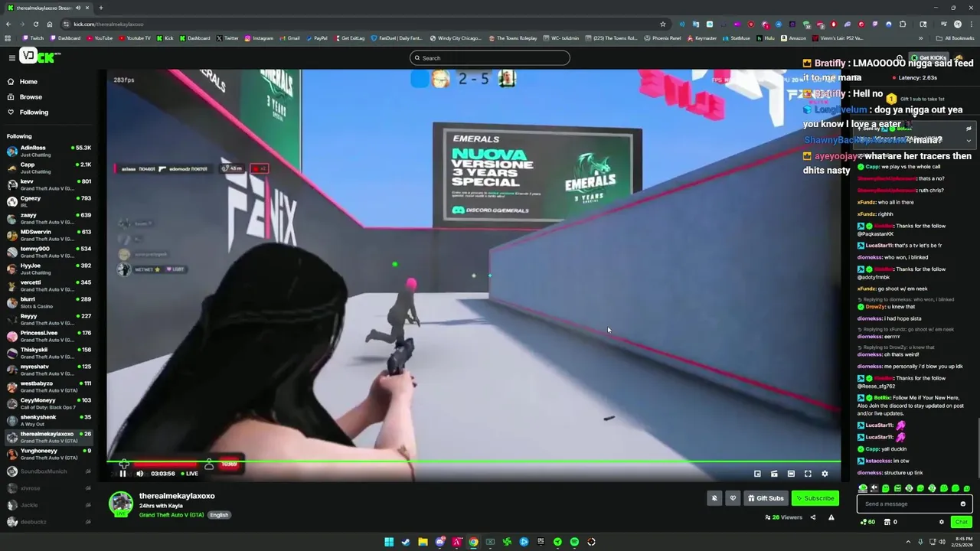Collapse the pinned chat message chevron

click(x=969, y=141)
